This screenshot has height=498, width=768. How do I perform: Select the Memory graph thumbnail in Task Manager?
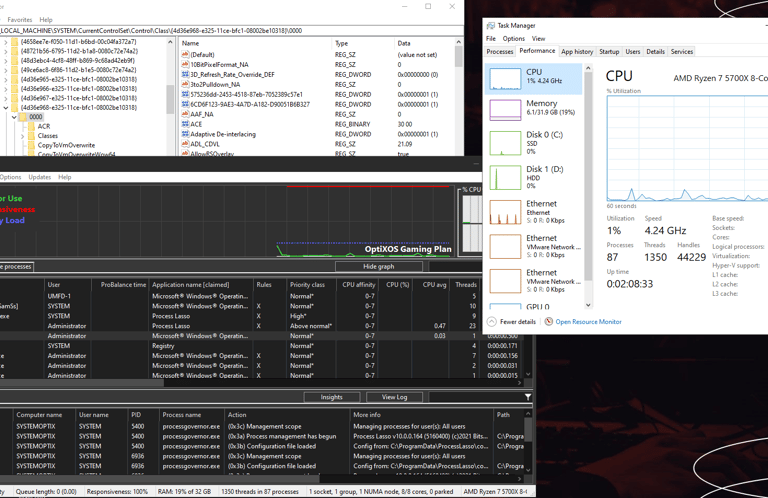coord(505,110)
